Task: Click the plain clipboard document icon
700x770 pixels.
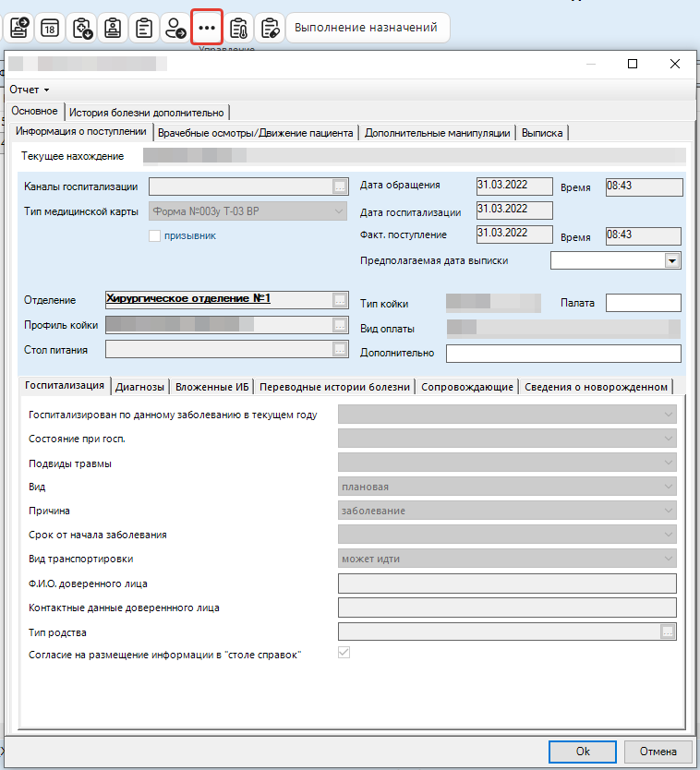Action: tap(143, 28)
